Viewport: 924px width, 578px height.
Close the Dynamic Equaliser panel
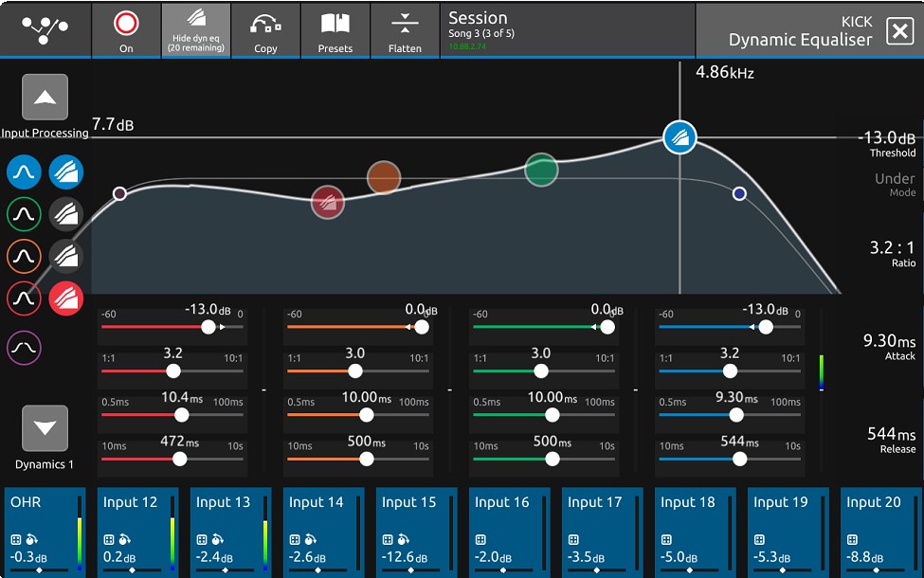[900, 30]
